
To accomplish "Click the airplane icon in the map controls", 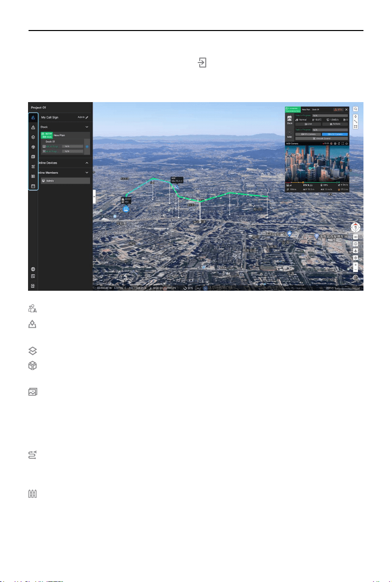I will pyautogui.click(x=355, y=251).
